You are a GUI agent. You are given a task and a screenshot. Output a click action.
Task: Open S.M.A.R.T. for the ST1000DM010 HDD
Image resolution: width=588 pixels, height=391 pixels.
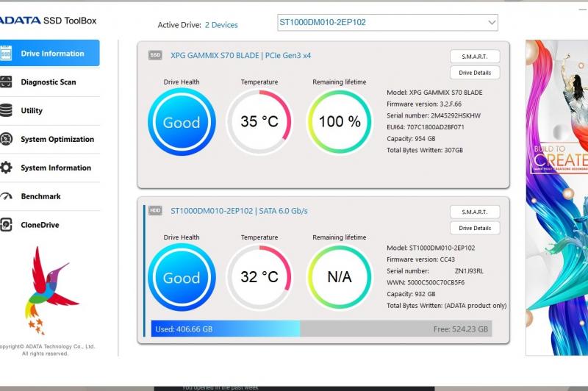coord(475,212)
